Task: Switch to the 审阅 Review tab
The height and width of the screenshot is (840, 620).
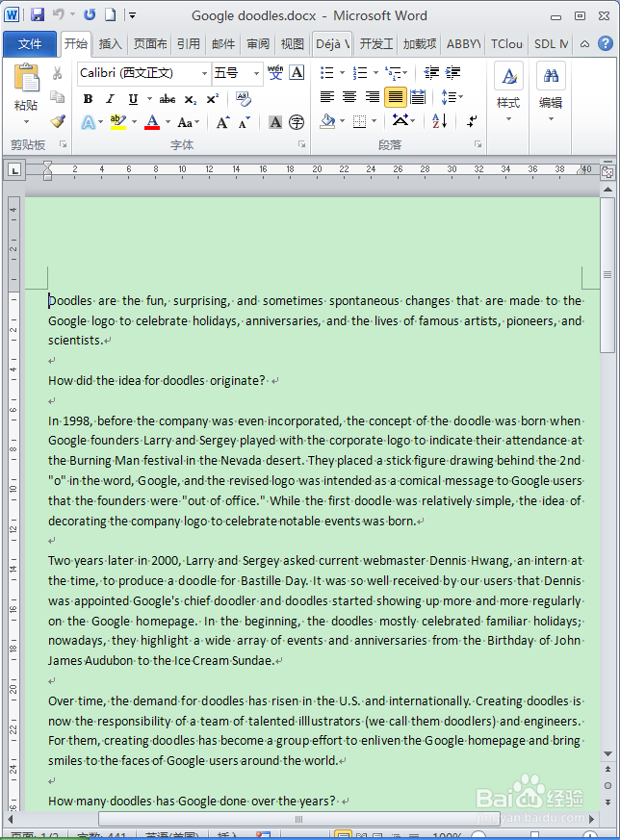Action: pos(258,44)
